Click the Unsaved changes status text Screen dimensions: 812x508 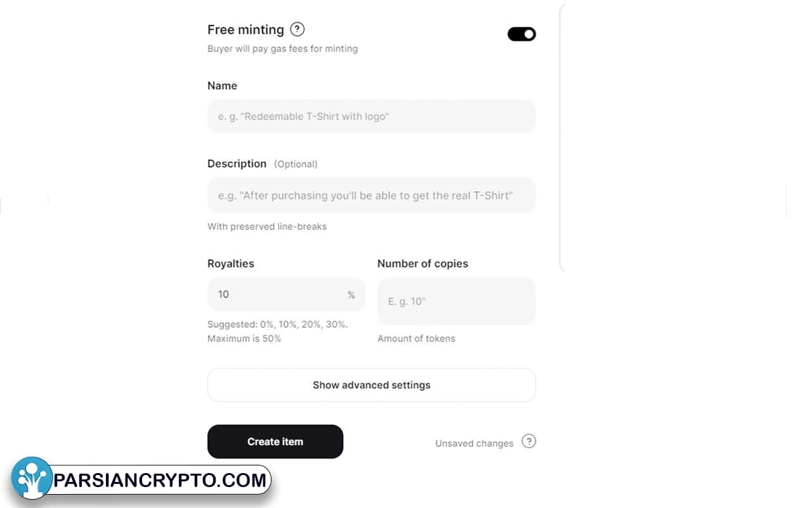point(474,443)
